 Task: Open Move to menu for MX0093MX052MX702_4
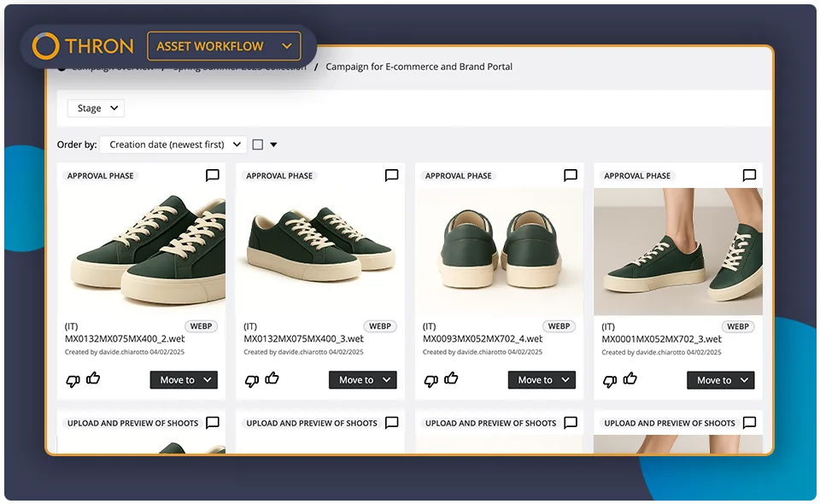click(x=542, y=380)
